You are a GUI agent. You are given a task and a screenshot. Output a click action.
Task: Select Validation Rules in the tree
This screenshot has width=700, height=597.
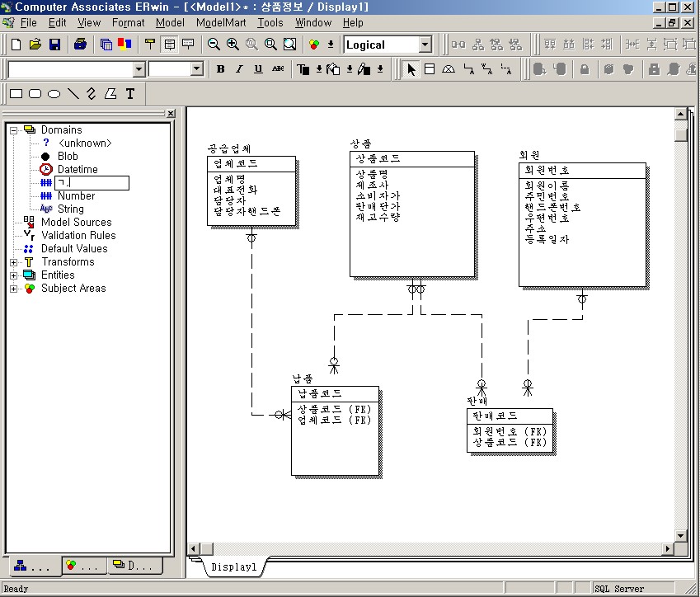click(x=78, y=235)
